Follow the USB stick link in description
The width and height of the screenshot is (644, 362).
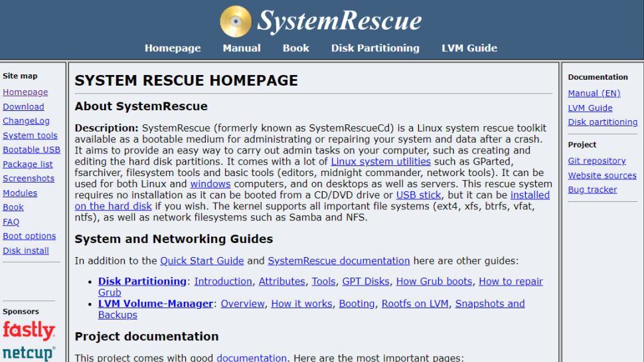418,195
